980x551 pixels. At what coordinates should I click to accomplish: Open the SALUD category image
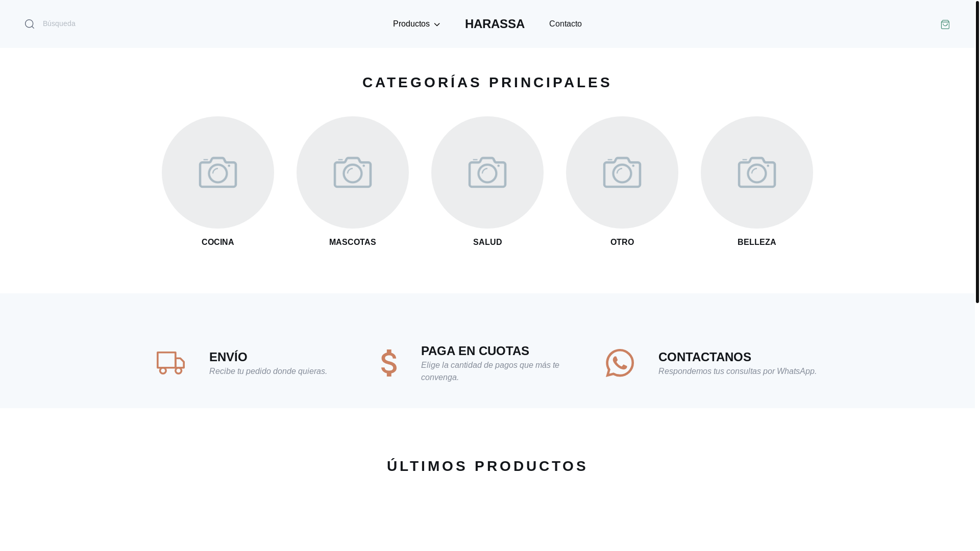(x=487, y=172)
